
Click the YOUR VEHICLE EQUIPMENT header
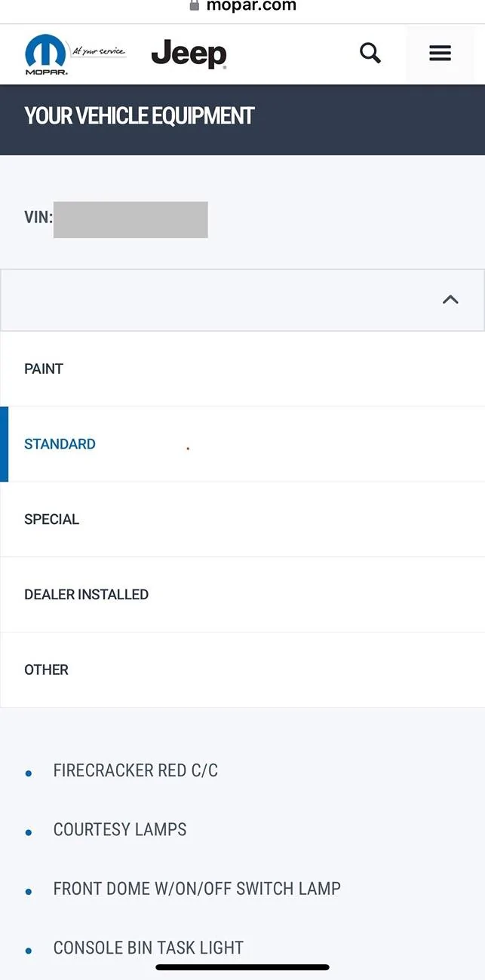140,116
